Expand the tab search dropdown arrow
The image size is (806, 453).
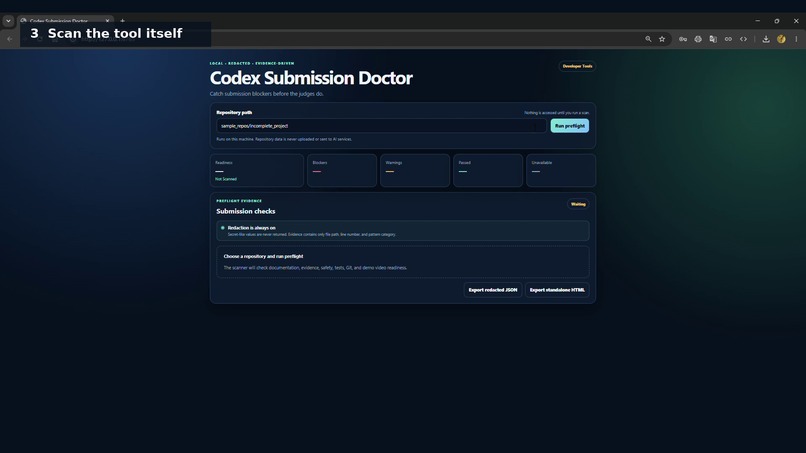point(8,21)
